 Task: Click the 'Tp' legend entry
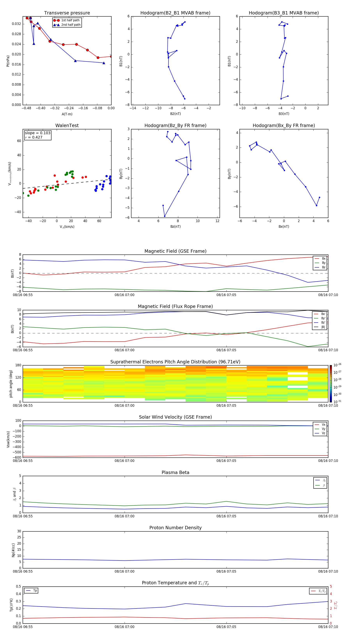(31, 591)
